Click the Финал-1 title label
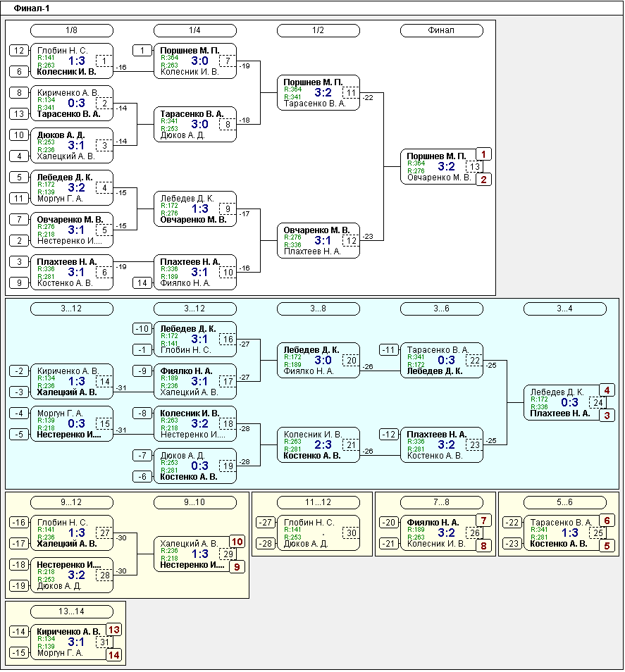This screenshot has height=672, width=625. [x=32, y=8]
